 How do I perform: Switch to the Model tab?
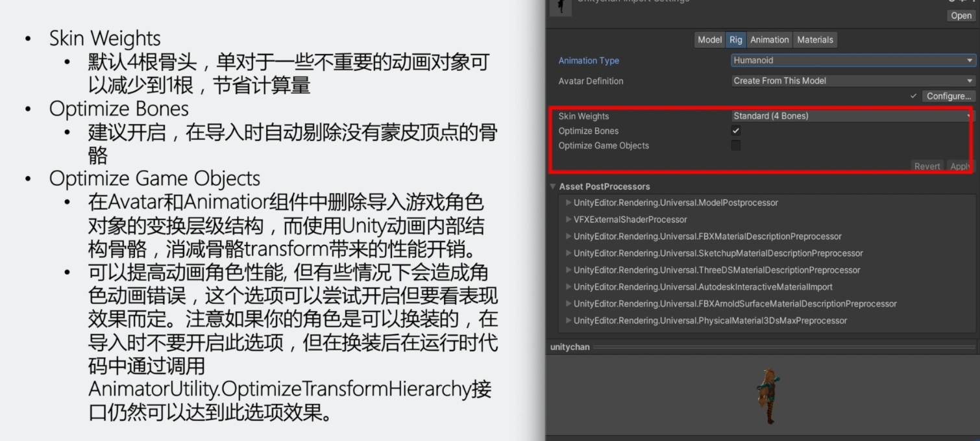pyautogui.click(x=709, y=40)
